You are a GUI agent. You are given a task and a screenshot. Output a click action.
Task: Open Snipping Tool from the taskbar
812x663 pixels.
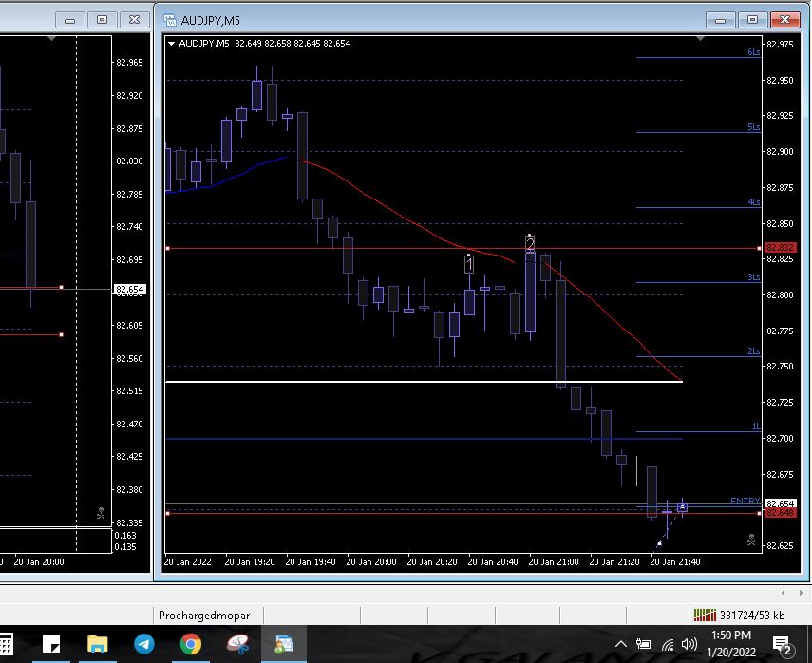(237, 644)
